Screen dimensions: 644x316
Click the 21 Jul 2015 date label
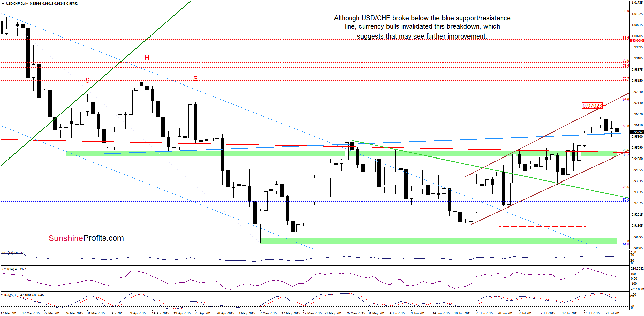(x=613, y=313)
